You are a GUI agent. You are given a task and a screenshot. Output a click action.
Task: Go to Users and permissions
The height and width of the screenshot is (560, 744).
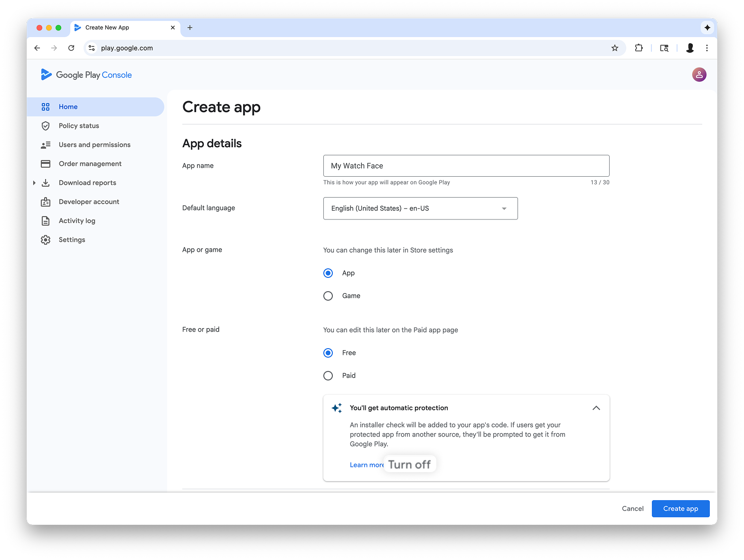click(94, 145)
